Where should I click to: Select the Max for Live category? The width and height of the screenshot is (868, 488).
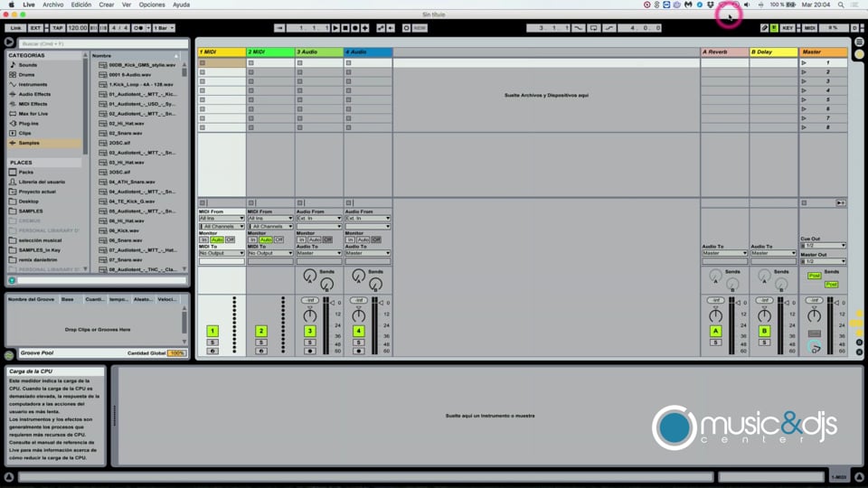tap(33, 114)
